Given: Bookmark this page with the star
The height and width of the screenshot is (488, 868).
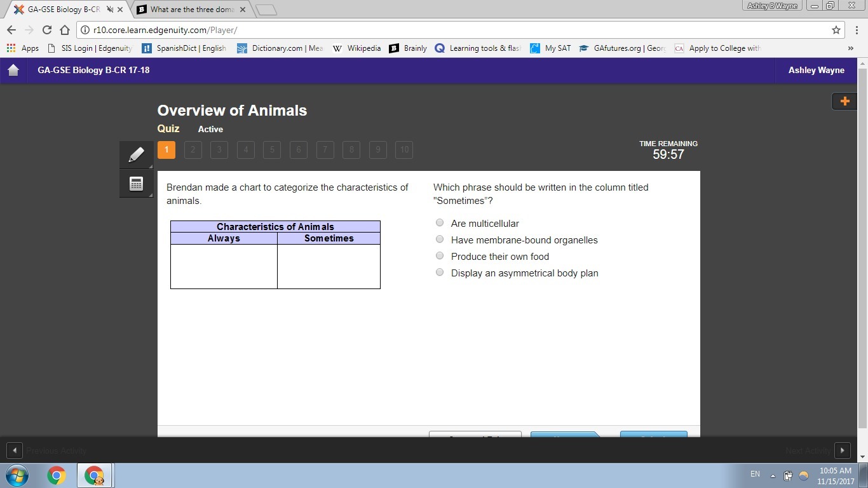Looking at the screenshot, I should click(x=836, y=30).
